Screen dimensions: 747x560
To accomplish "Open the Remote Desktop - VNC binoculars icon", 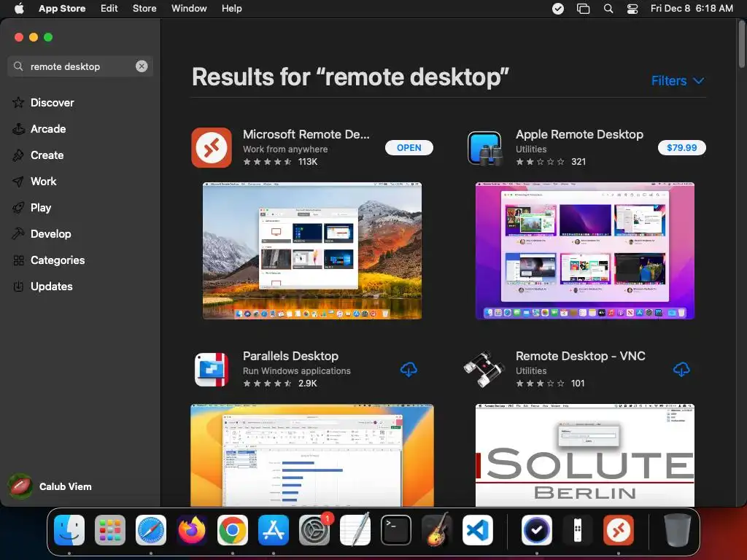I will coord(484,370).
